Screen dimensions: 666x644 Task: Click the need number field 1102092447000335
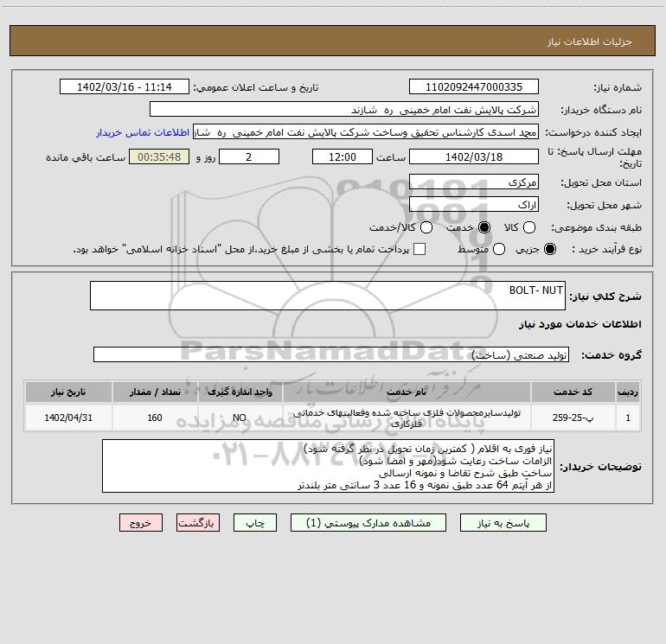[474, 86]
